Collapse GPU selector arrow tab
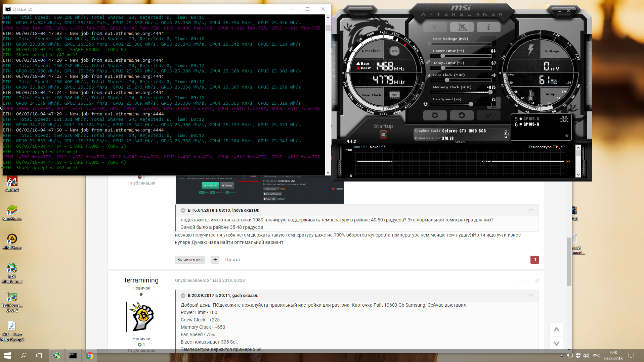Screen dimensions: 644x362 tap(567, 136)
